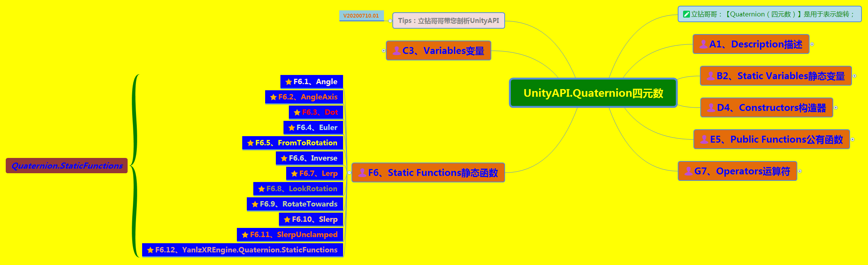Click the person icon on B2 Static Variables node
Image resolution: width=868 pixels, height=265 pixels.
[711, 76]
